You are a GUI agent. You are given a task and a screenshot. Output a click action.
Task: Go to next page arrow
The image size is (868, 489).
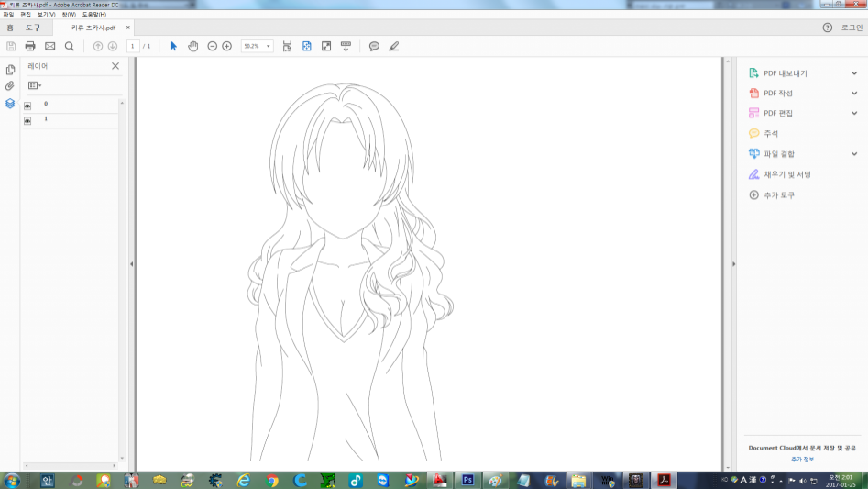pyautogui.click(x=113, y=47)
